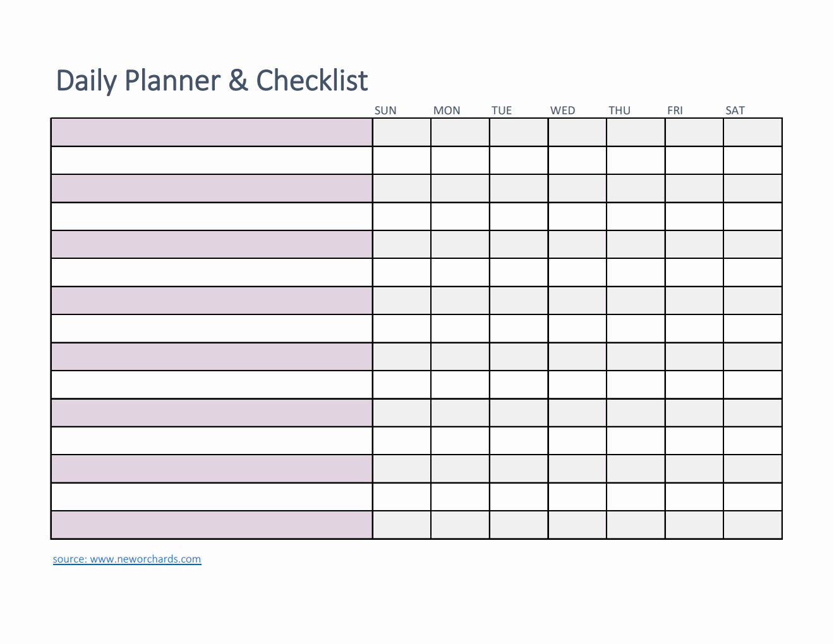Select the last purple task entry row
This screenshot has width=834, height=644.
[212, 525]
